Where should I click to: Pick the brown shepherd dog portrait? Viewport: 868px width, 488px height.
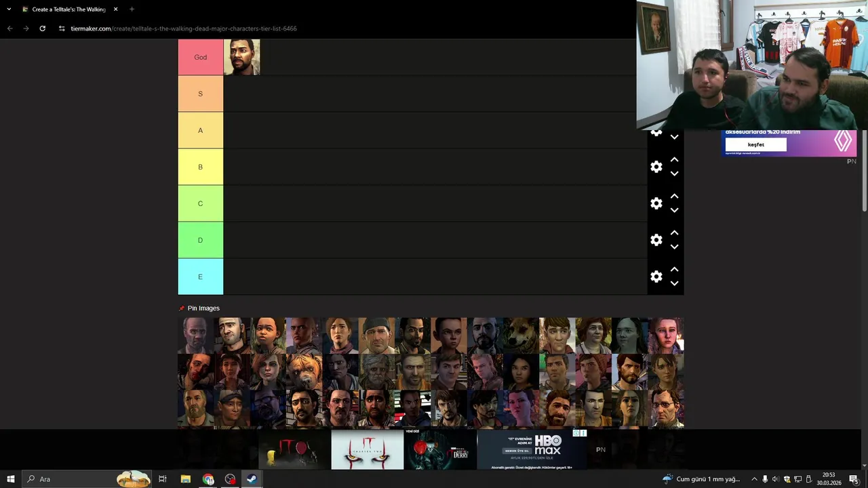(x=521, y=335)
